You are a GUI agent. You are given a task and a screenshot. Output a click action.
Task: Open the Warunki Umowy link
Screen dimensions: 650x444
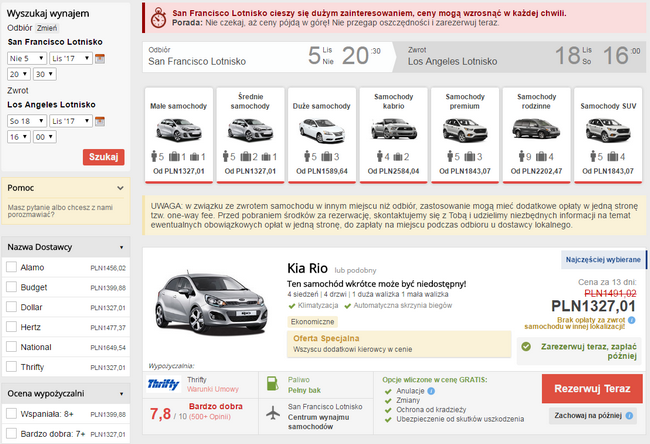(x=211, y=390)
